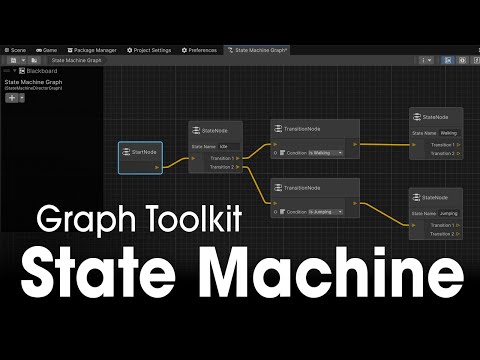Select the StartNode title
Screen dimensions: 480x360
[144, 152]
